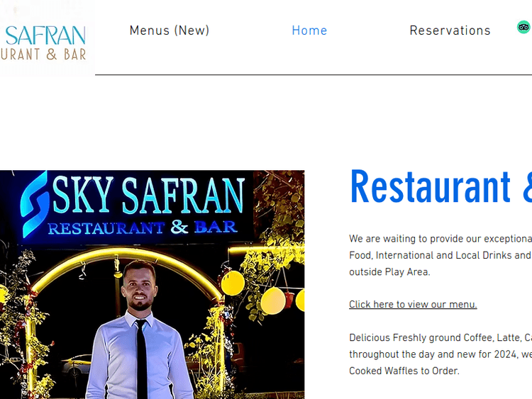This screenshot has height=399, width=532.
Task: Click the paragraph starting 'We are waiting'
Action: pyautogui.click(x=440, y=255)
